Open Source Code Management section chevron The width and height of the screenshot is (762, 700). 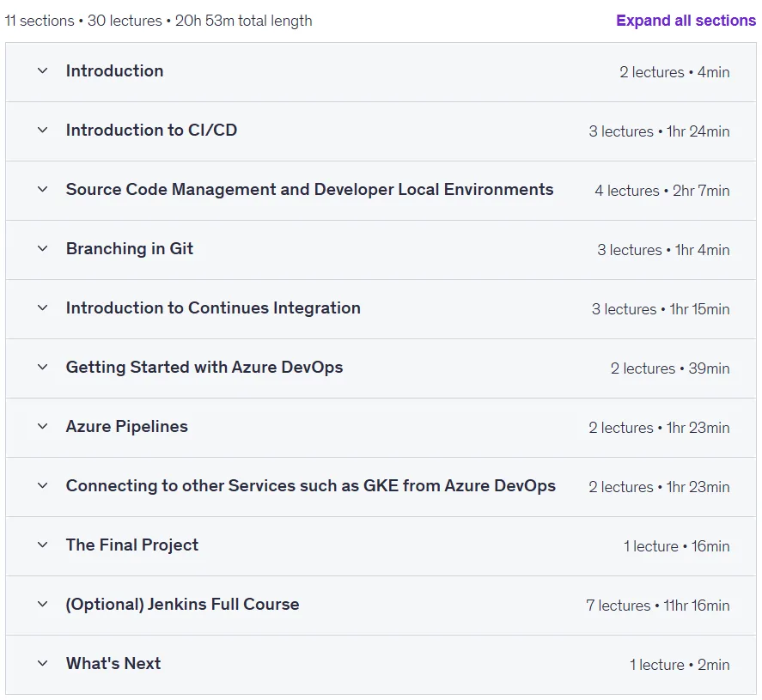point(43,190)
